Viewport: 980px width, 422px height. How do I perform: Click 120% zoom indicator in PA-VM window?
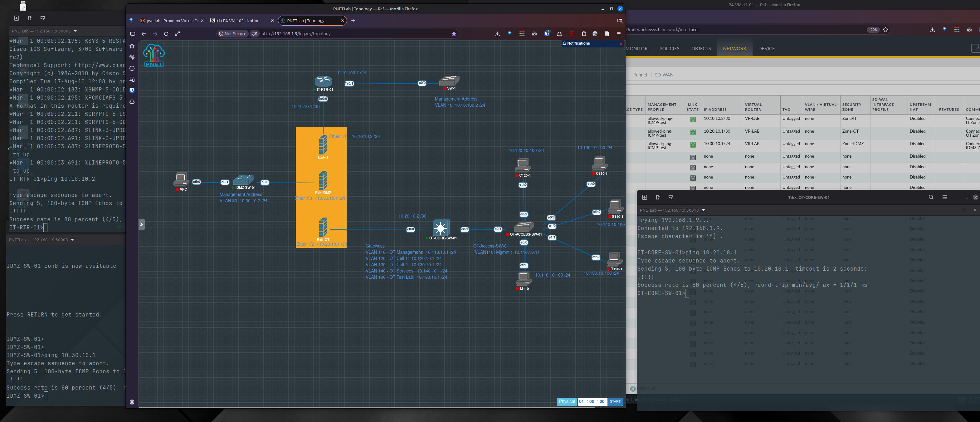(x=873, y=30)
